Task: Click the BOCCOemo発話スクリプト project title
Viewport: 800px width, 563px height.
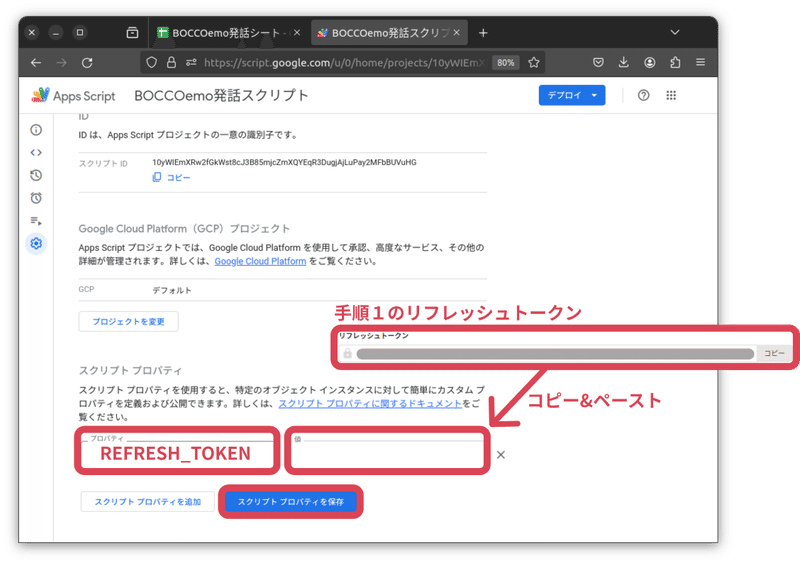Action: [x=221, y=95]
